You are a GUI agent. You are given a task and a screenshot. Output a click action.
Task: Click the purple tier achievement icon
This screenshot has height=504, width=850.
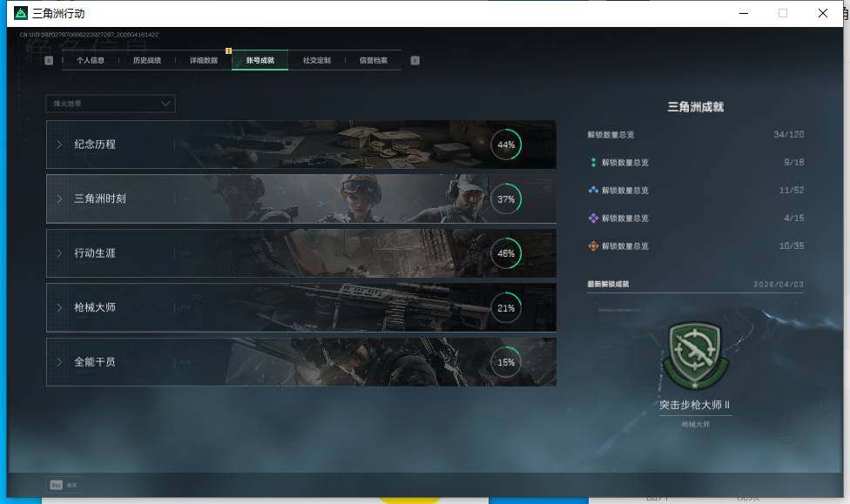click(593, 218)
